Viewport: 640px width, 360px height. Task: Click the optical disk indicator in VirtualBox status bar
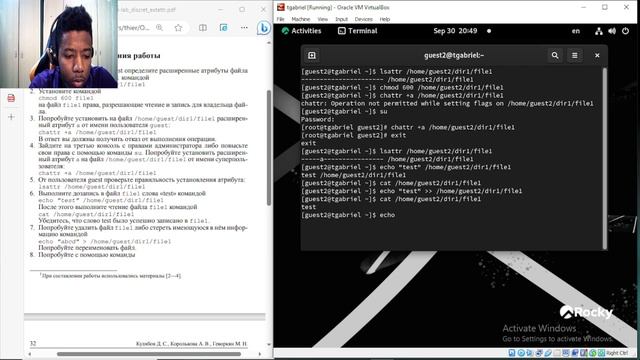click(521, 353)
